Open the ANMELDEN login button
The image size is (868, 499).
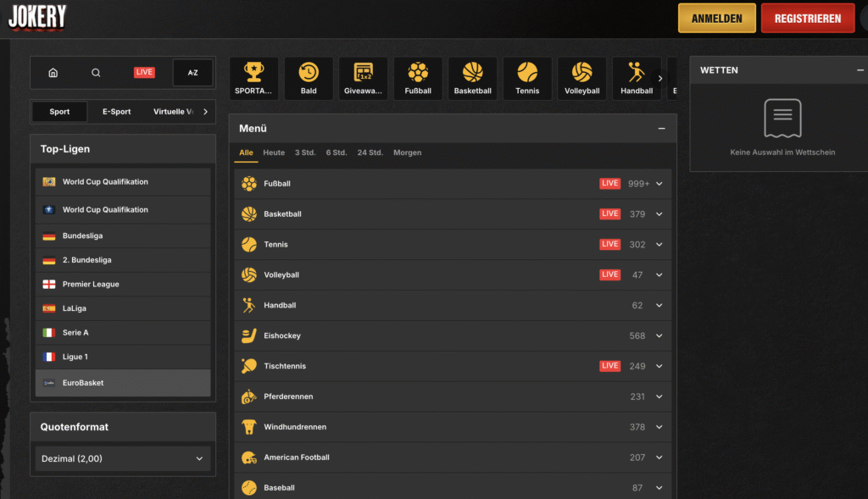[x=716, y=17]
